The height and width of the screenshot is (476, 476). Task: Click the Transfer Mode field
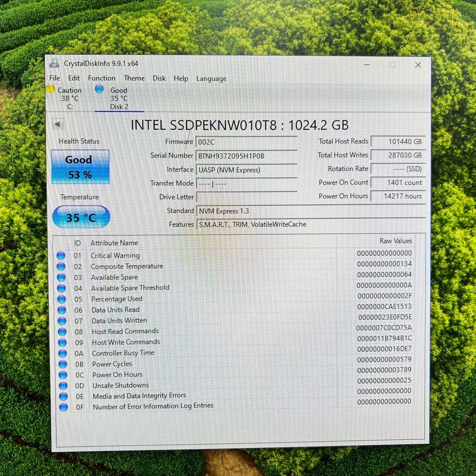pos(246,183)
